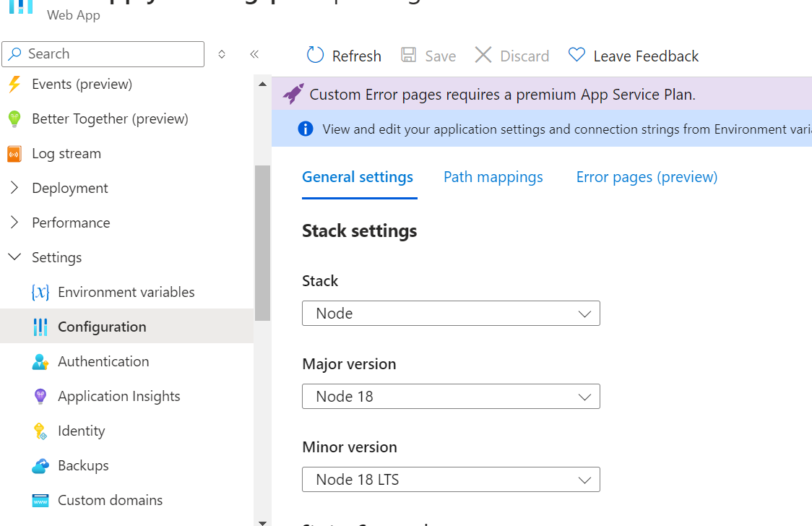The image size is (812, 526).
Task: Click the application settings info banner text
Action: pyautogui.click(x=567, y=129)
